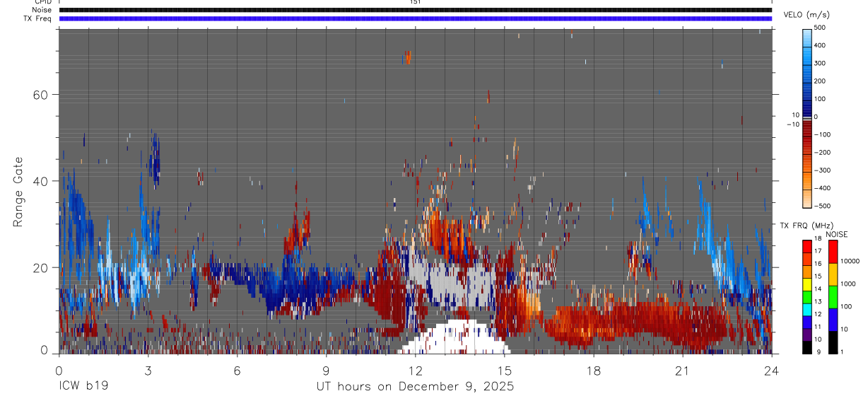This screenshot has width=868, height=401.
Task: Click the NOISE legend title
Action: pyautogui.click(x=837, y=234)
